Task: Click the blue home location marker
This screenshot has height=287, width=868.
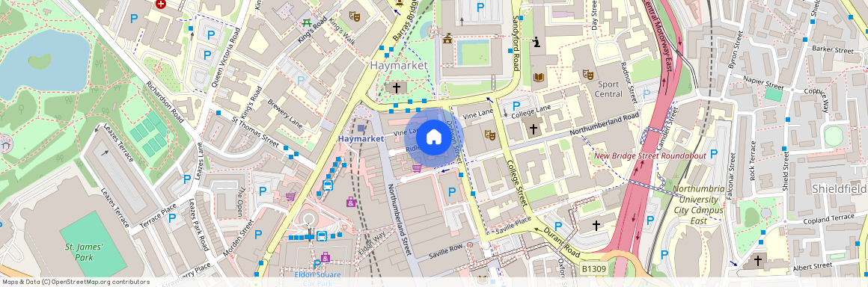Action: (x=434, y=137)
